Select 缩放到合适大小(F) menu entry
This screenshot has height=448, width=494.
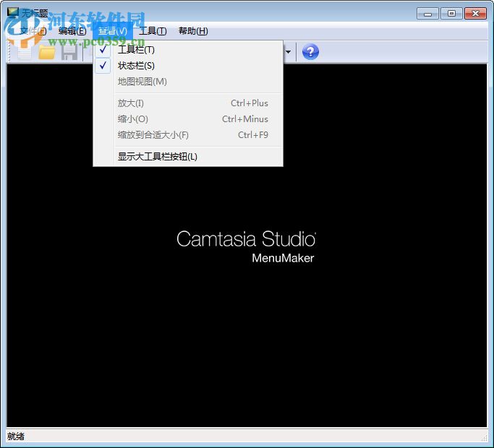point(188,134)
